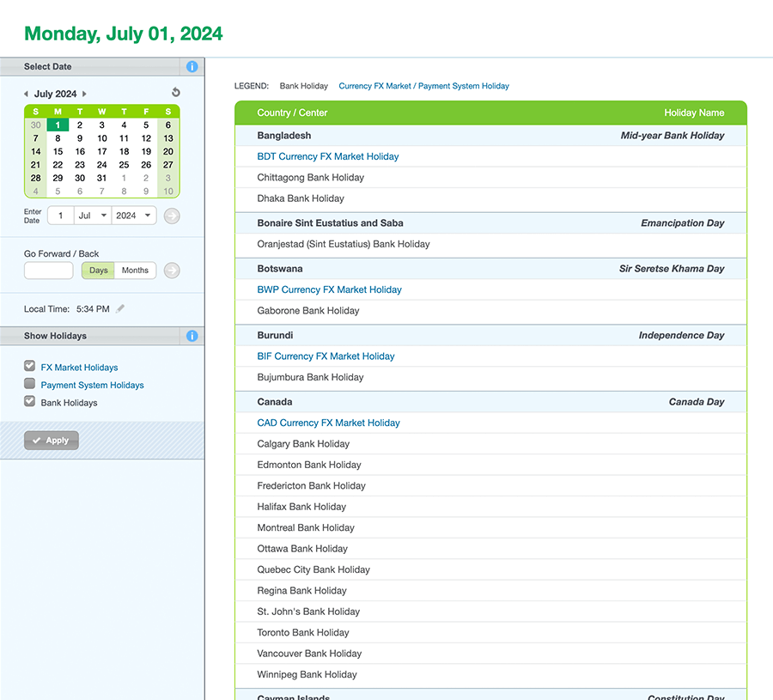Edit local time with pencil icon
Screen dimensions: 773x700
[120, 308]
